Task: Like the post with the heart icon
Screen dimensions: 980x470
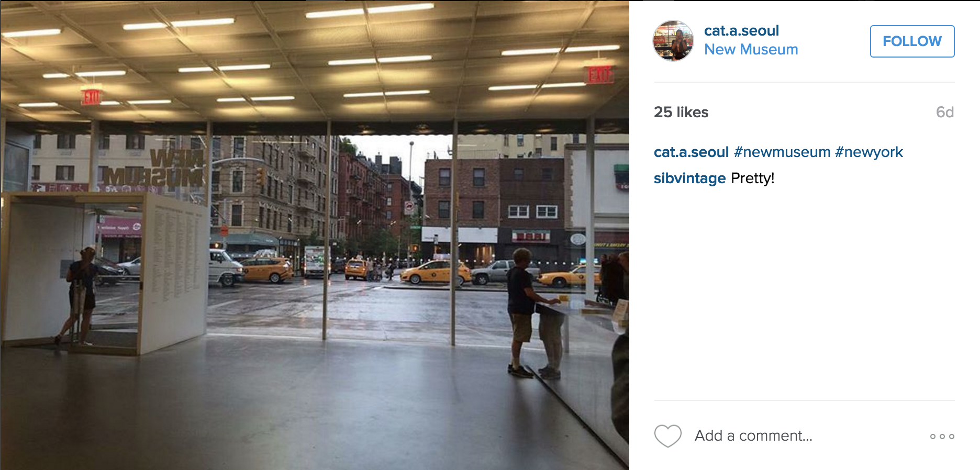Action: 668,435
